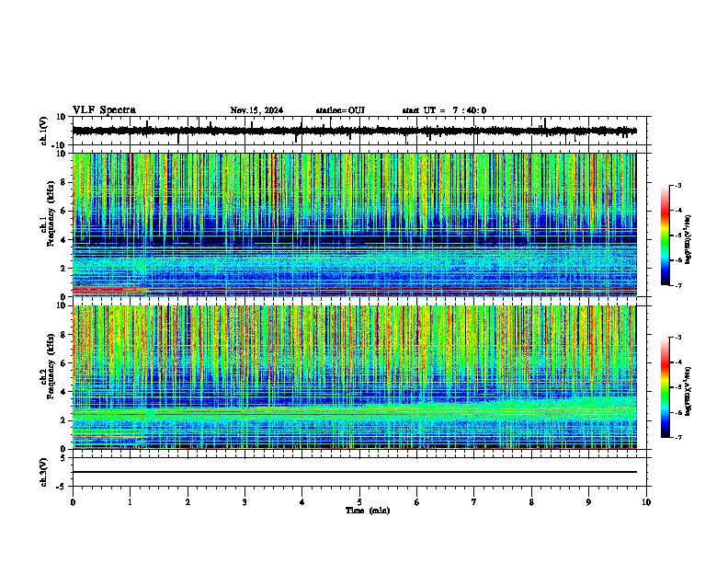
Task: Click the ch.1 spectrogram color scale bar
Action: [x=665, y=236]
